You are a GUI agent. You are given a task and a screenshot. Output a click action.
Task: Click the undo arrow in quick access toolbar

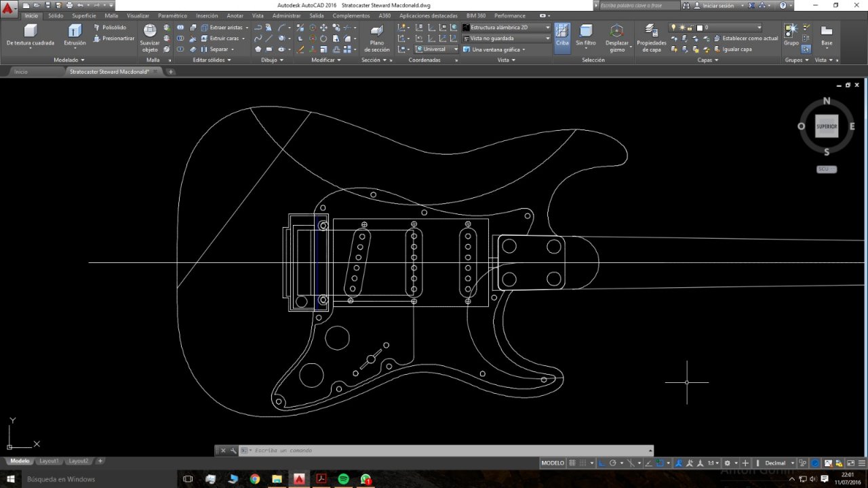[80, 5]
